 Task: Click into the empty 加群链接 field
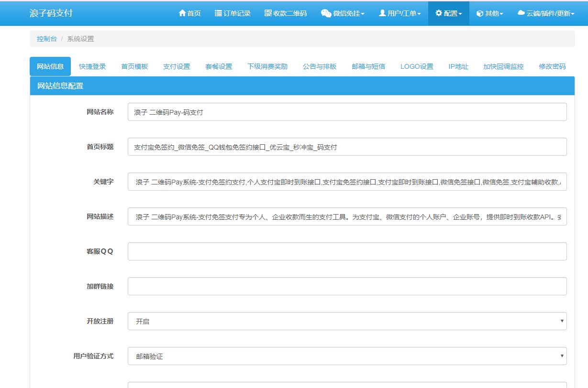[347, 286]
